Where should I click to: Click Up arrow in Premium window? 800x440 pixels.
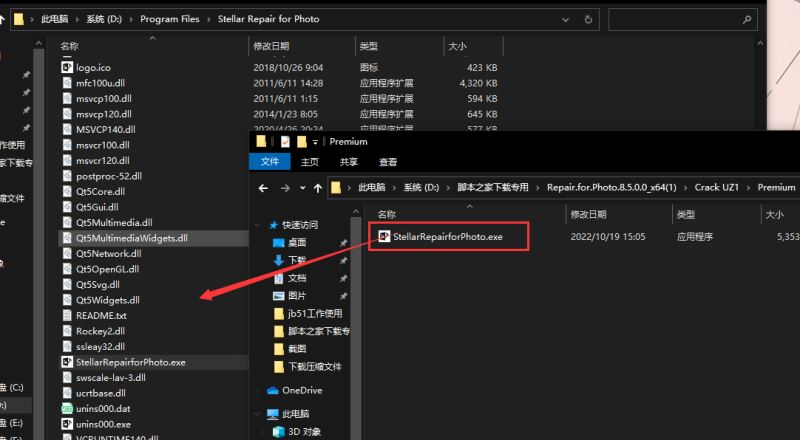click(x=318, y=188)
